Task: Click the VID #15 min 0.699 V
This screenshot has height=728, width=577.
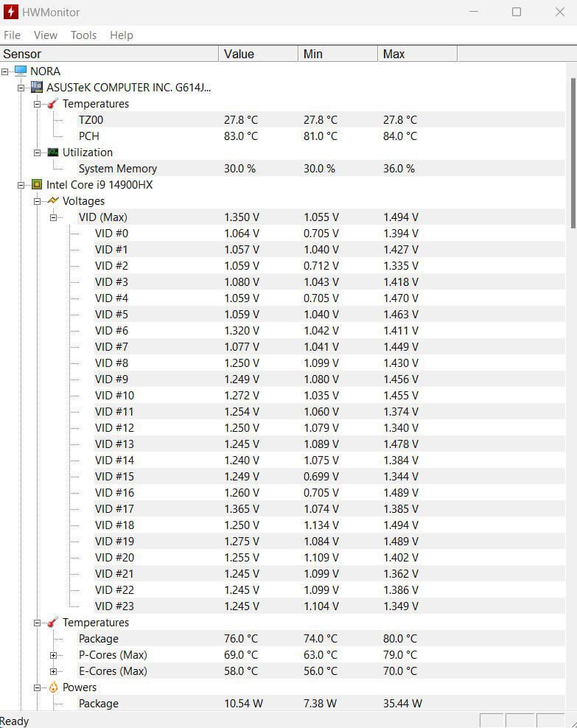Action: coord(321,476)
